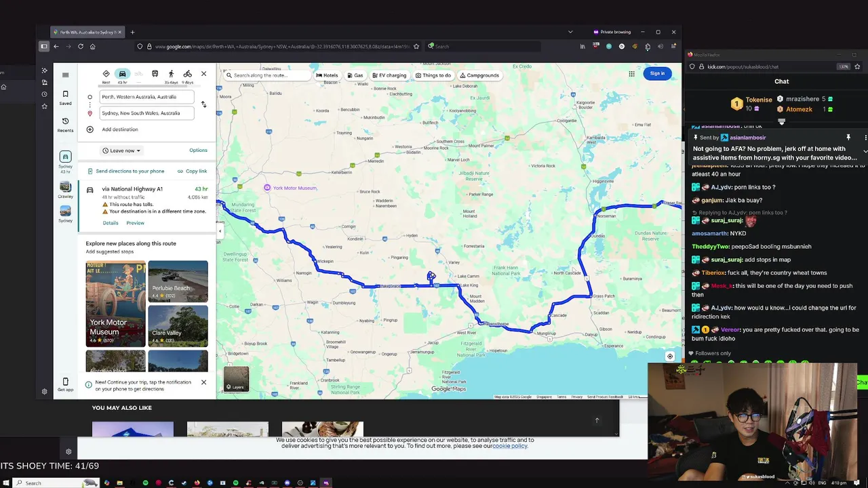Filter map by Gas
The image size is (868, 488).
pyautogui.click(x=355, y=75)
